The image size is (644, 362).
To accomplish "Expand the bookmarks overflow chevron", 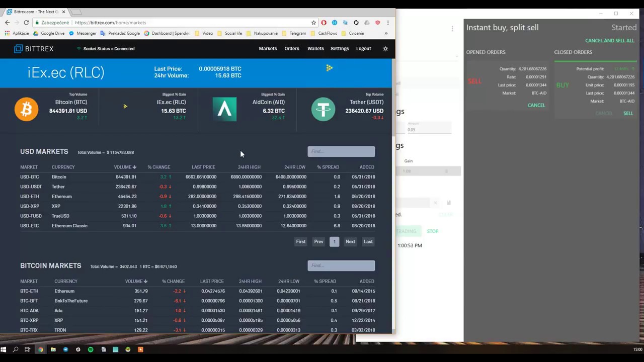I will (386, 33).
